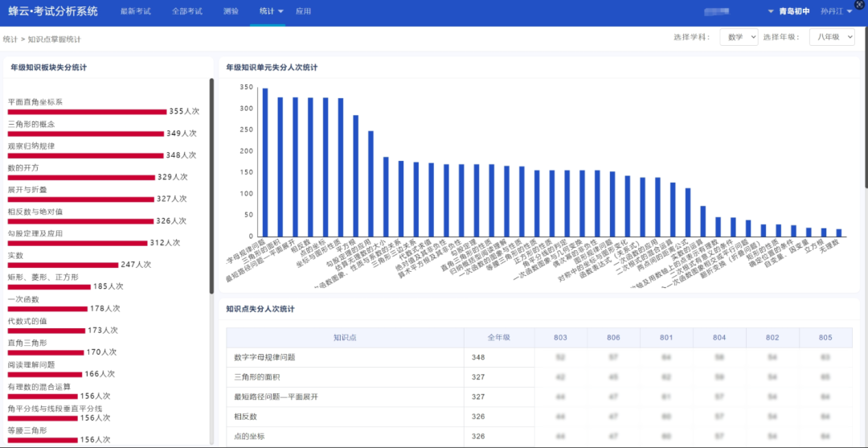Click 326 in the 点的坐标 row

click(478, 437)
